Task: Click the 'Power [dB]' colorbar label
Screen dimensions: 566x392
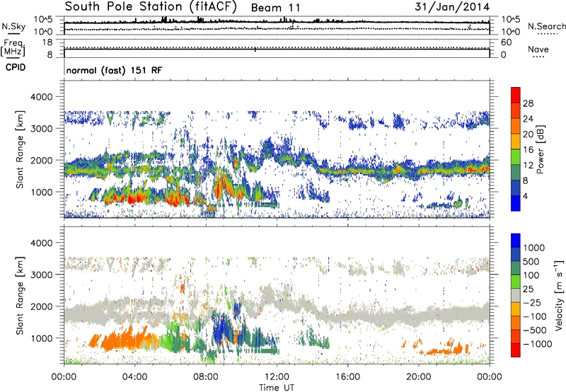Action: coord(541,149)
